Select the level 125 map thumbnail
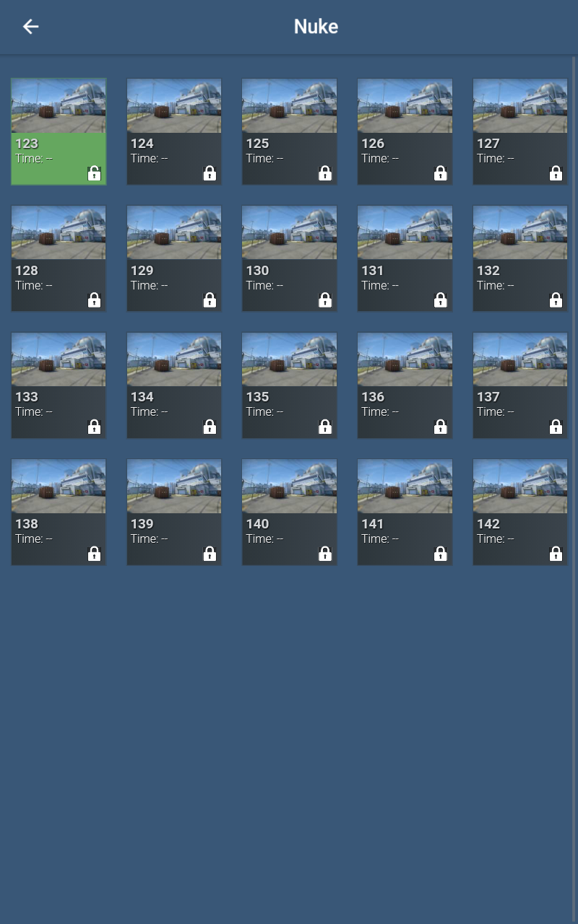This screenshot has width=578, height=924. [289, 106]
